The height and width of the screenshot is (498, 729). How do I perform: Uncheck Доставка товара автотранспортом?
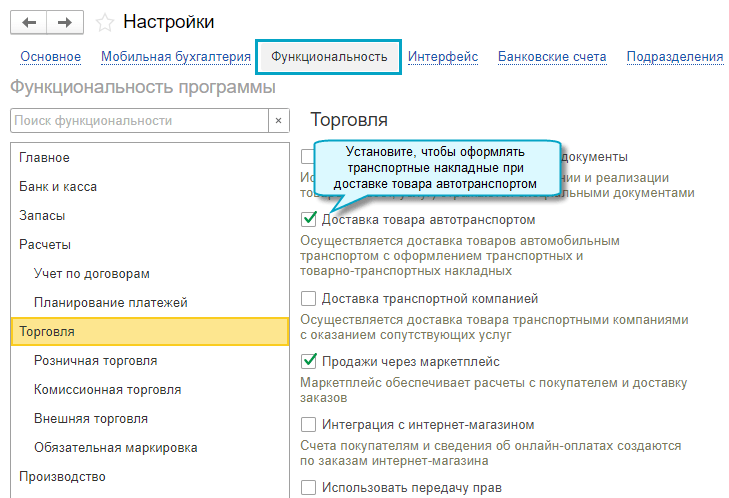coord(309,219)
